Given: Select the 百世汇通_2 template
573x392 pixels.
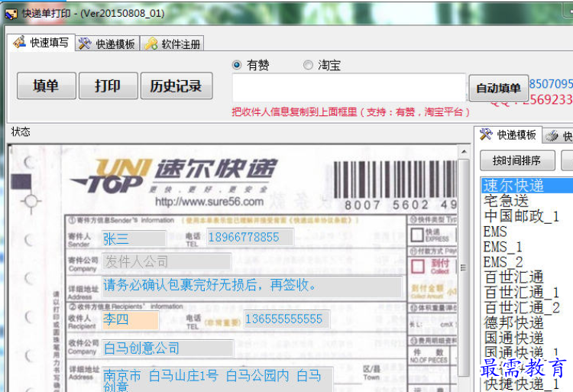Looking at the screenshot, I should coord(527,308).
